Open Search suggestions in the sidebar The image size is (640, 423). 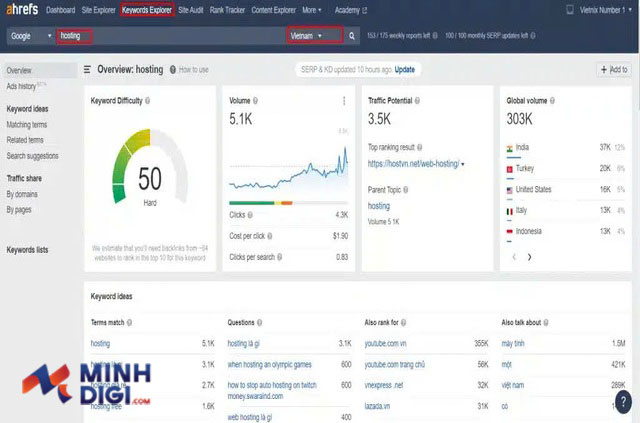pyautogui.click(x=32, y=156)
